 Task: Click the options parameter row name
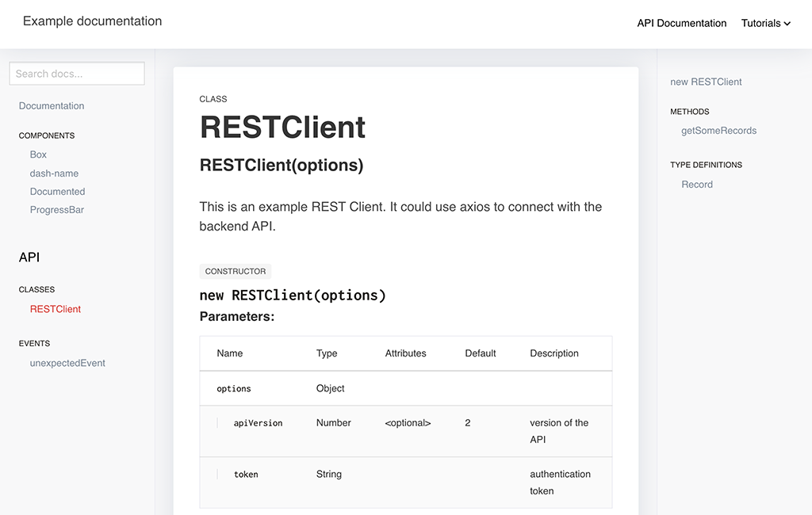tap(234, 389)
